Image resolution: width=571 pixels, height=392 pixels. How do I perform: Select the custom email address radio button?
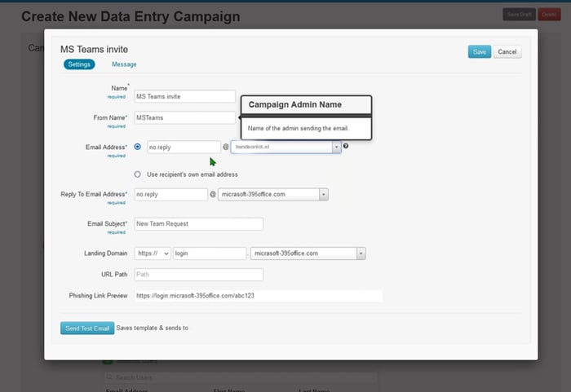137,147
